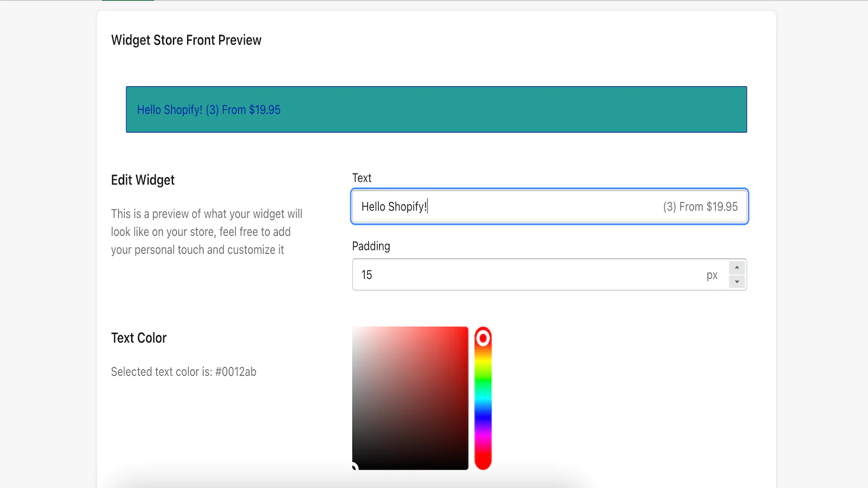Increase padding with the up stepper arrow
The height and width of the screenshot is (488, 868).
pos(737,267)
